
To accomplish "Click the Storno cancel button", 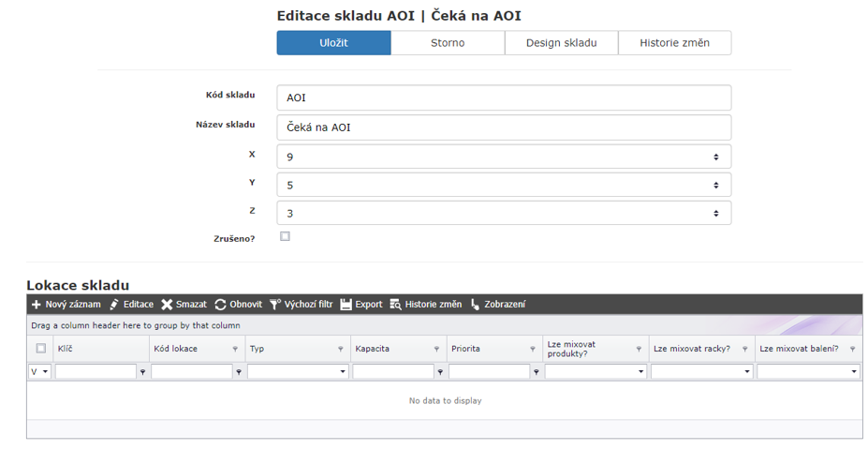I will [448, 43].
